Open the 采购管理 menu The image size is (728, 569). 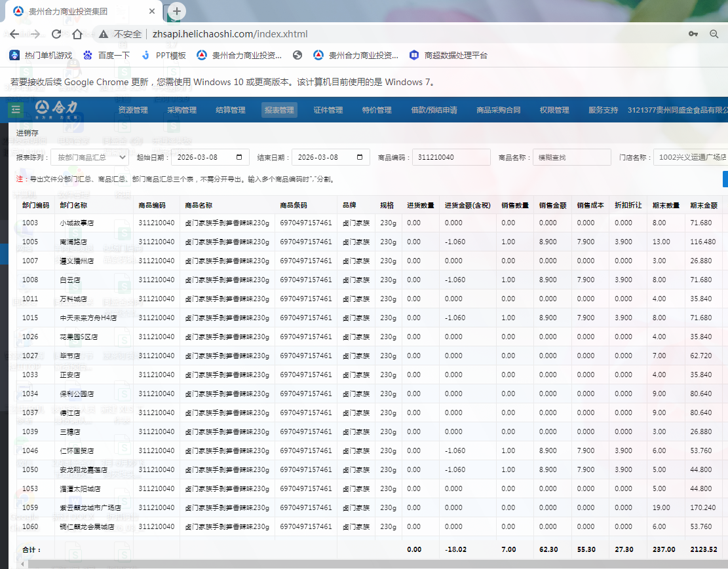click(x=182, y=110)
